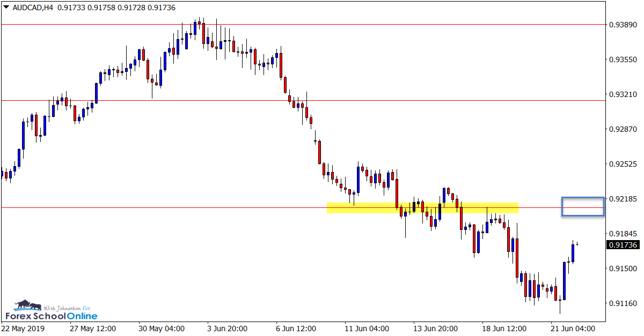Viewport: 644px width, 336px height.
Task: Click the 0.92870 price axis label
Action: [x=624, y=129]
